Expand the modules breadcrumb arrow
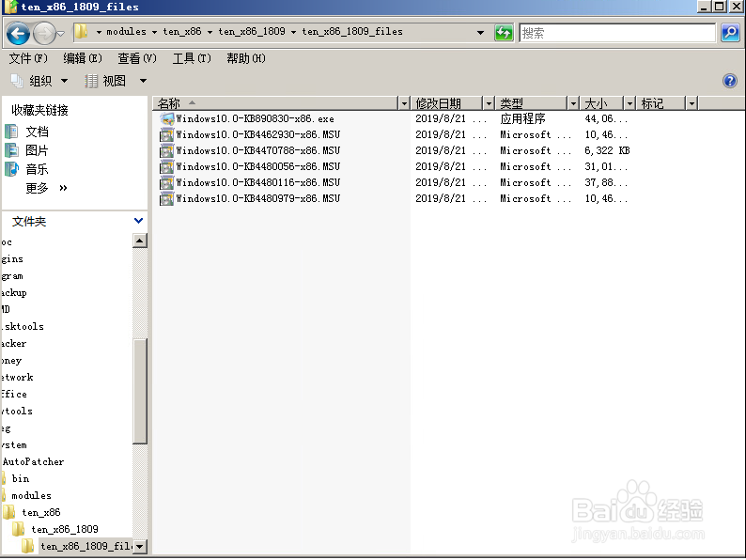This screenshot has width=746, height=560. (155, 32)
